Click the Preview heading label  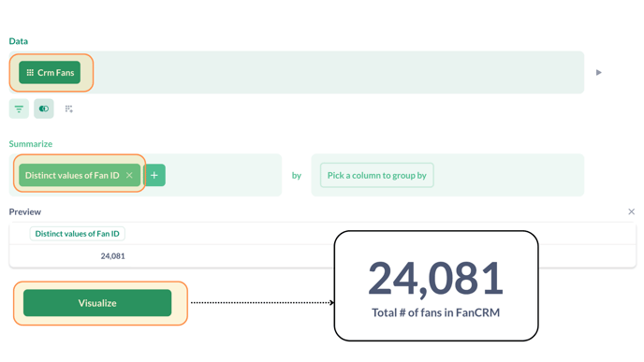pyautogui.click(x=25, y=211)
